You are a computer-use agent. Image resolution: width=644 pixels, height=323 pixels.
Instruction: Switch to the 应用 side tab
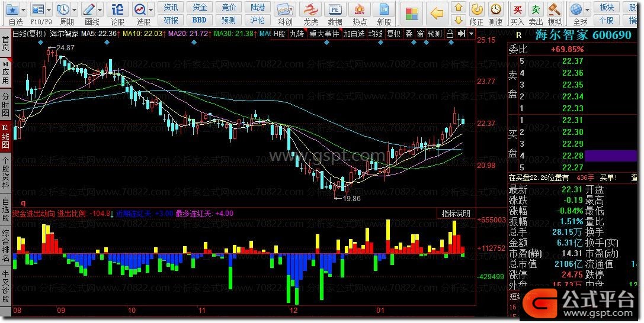click(6, 73)
